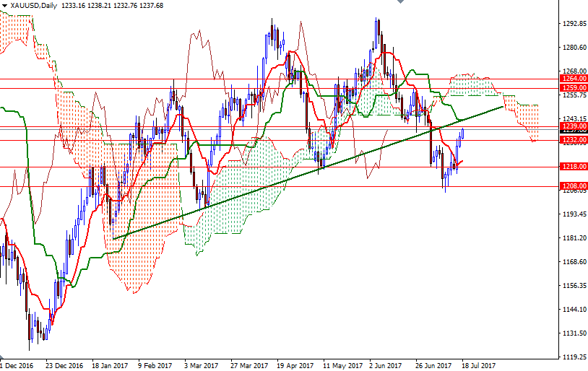Open the chart menu arrow beside XAUUSD
Screen dimensions: 588x371
[x=4, y=6]
